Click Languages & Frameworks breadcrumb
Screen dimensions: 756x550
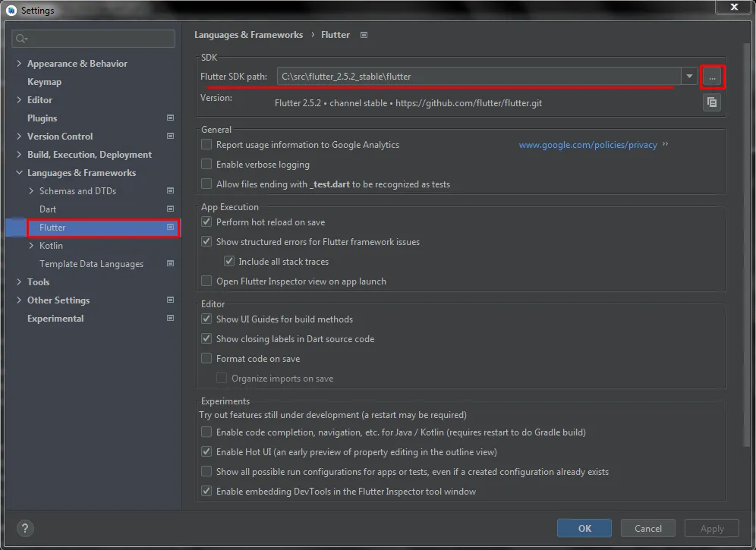point(248,35)
